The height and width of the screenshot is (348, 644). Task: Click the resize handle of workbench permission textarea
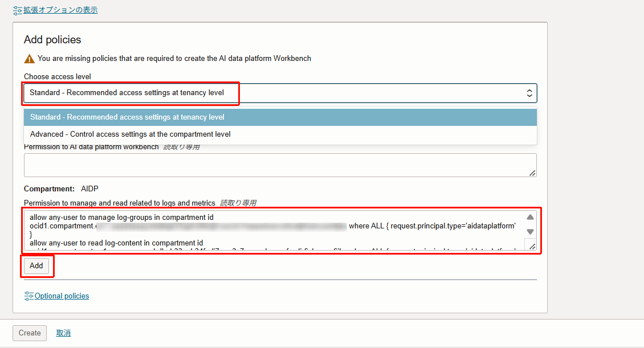pyautogui.click(x=532, y=173)
